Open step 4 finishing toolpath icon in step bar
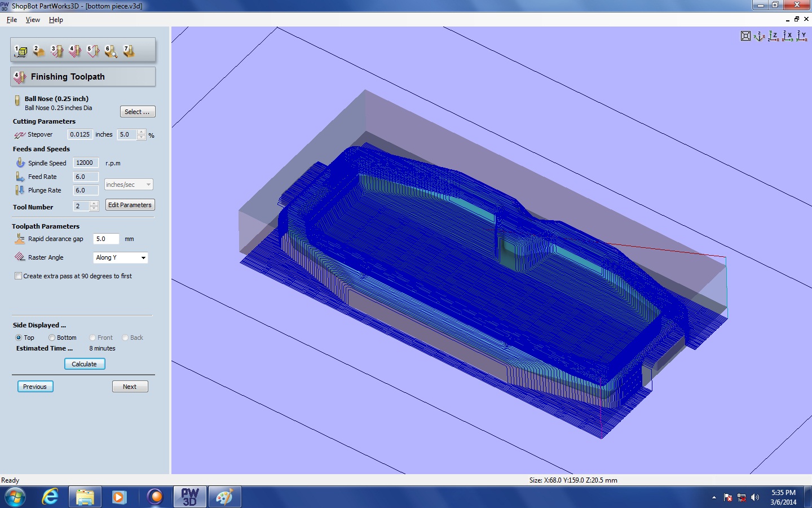Image resolution: width=812 pixels, height=508 pixels. coord(74,51)
